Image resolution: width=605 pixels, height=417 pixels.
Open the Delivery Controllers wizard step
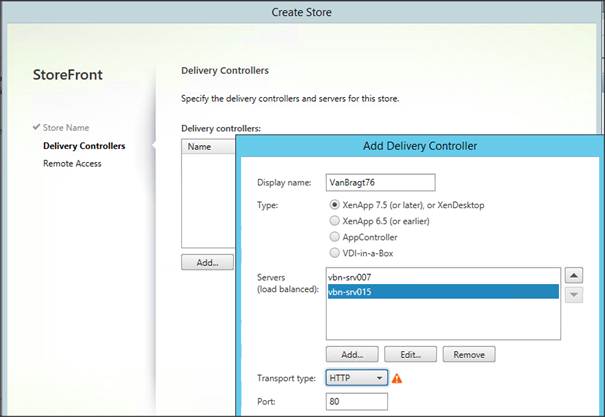point(84,146)
